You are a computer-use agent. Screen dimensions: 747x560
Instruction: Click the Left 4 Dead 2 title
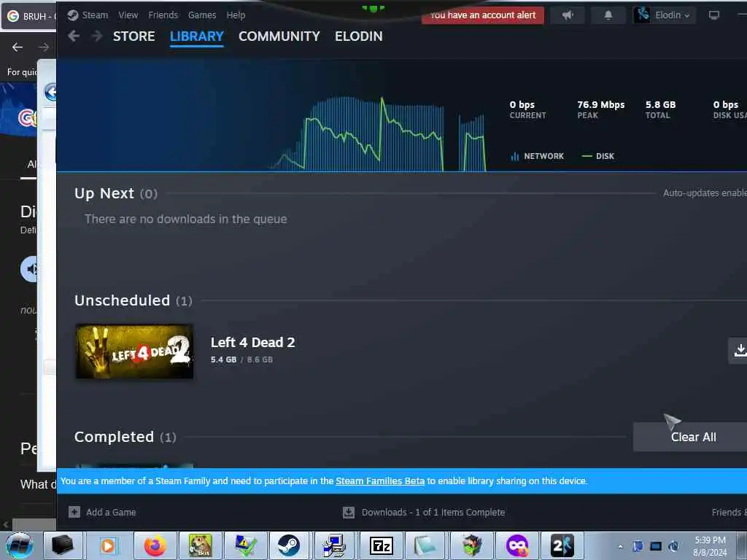click(252, 343)
